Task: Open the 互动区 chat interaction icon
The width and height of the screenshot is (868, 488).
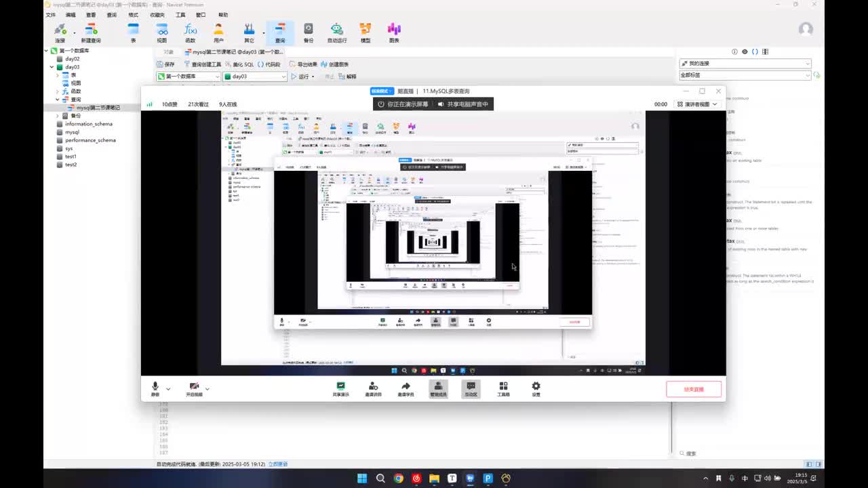Action: point(471,389)
